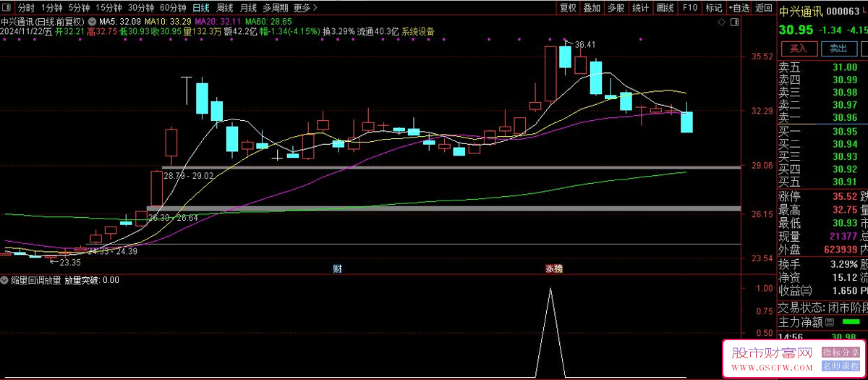
Task: Select the 15分钟 period tab
Action: tap(109, 8)
